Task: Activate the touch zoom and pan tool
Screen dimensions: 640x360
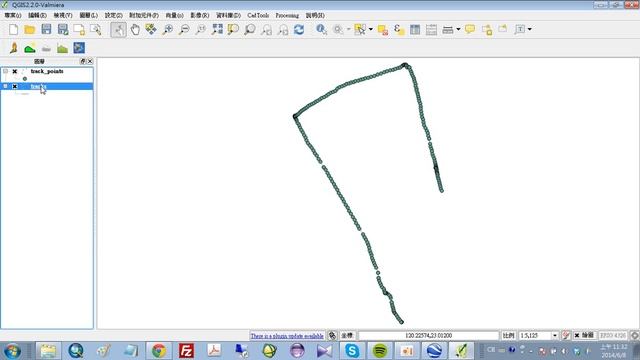Action: 118,29
